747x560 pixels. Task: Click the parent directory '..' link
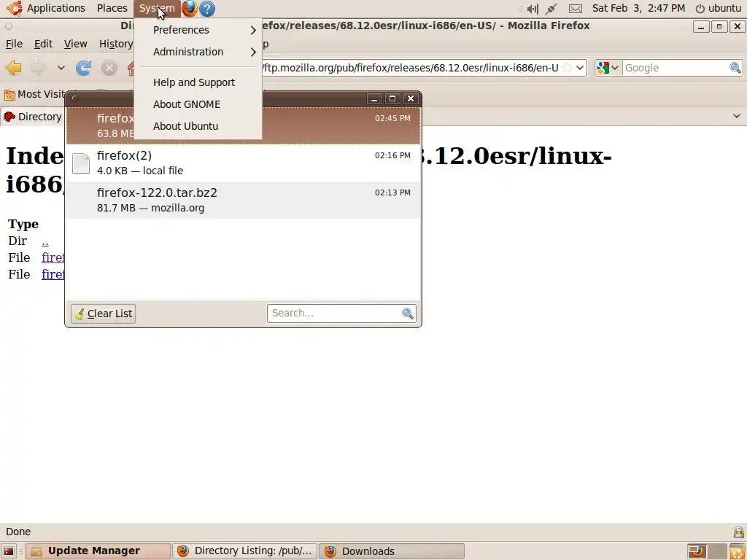(x=45, y=241)
